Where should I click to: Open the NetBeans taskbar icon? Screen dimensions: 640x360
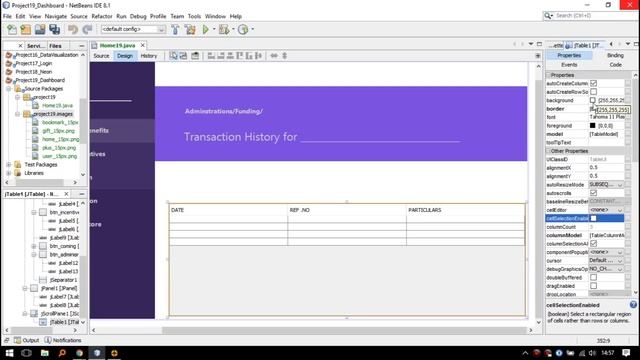tap(97, 353)
